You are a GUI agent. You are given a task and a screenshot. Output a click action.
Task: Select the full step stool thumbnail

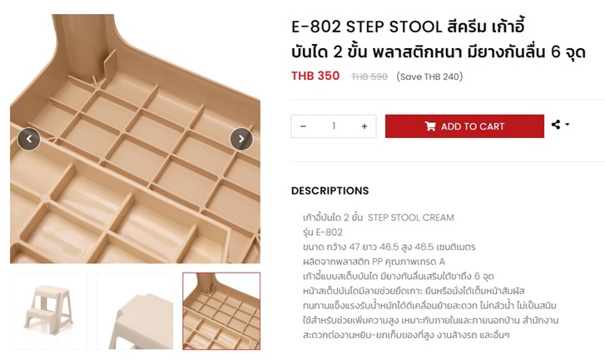(x=48, y=311)
